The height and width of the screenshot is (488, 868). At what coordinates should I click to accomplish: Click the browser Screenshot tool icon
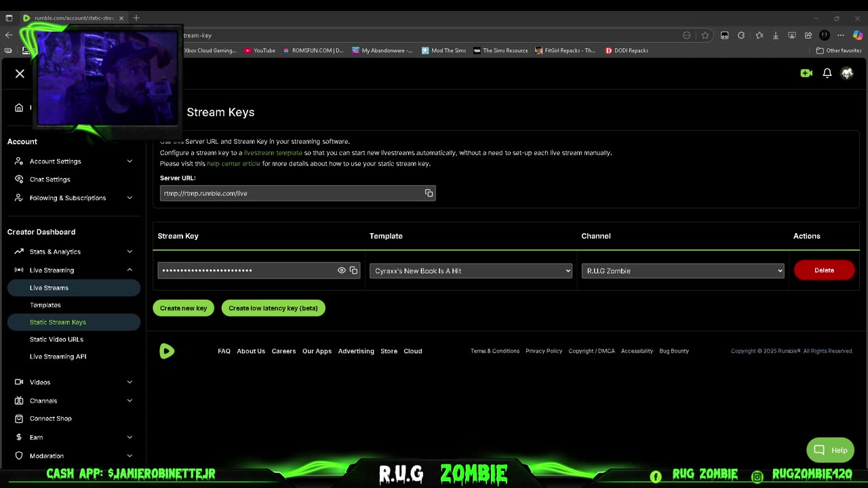[791, 35]
